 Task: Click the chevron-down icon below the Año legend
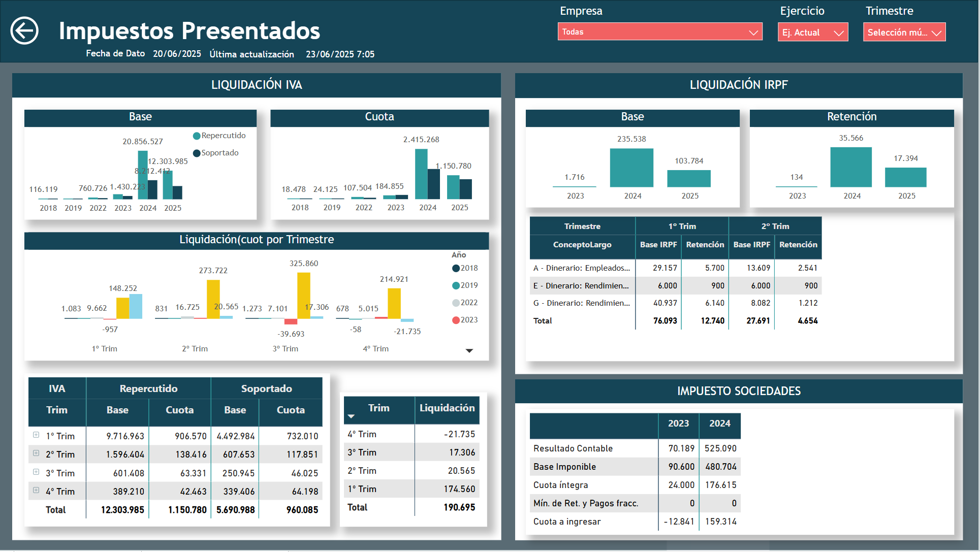[469, 350]
